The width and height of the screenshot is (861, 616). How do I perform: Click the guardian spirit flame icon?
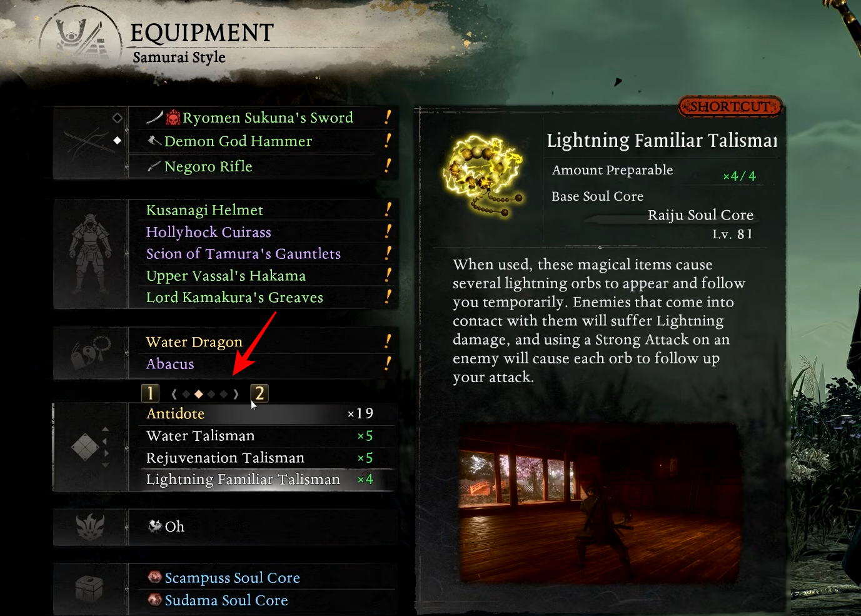(90, 527)
